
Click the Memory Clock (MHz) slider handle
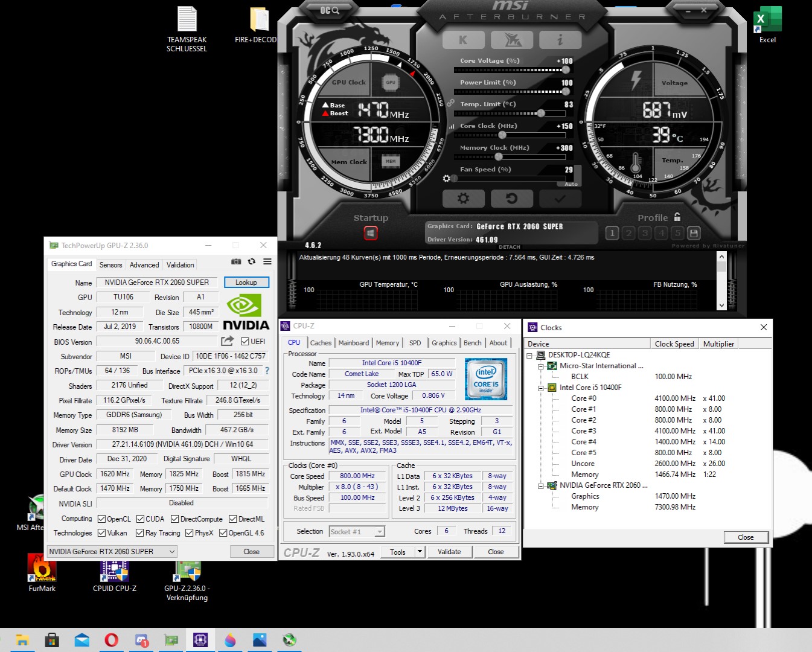[498, 157]
